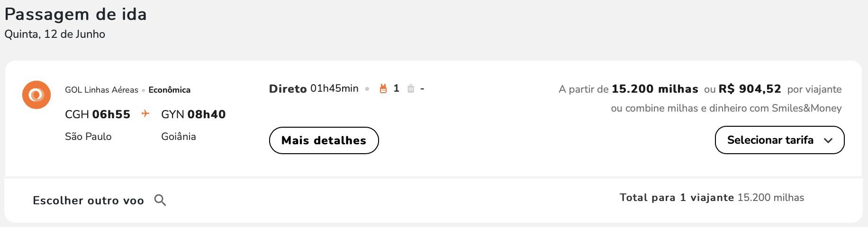Click the Smiles&Money combine text

click(726, 108)
